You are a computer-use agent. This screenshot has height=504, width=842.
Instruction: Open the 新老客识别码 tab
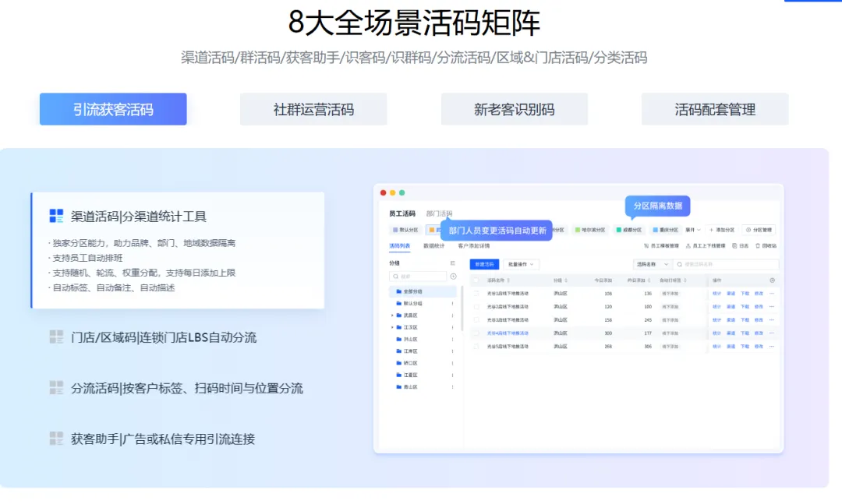pyautogui.click(x=514, y=109)
